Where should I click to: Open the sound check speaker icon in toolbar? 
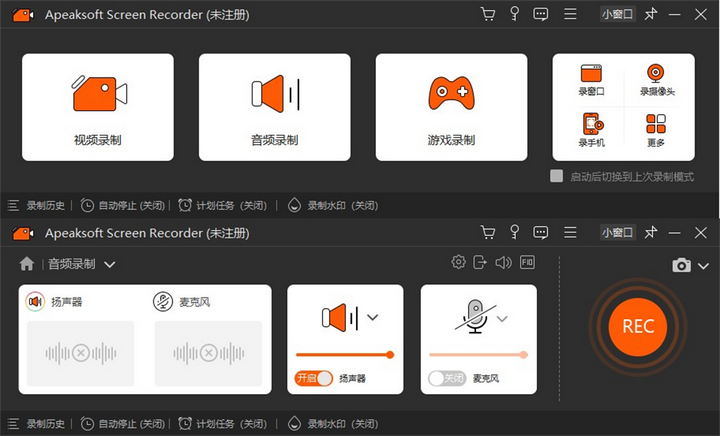point(504,263)
